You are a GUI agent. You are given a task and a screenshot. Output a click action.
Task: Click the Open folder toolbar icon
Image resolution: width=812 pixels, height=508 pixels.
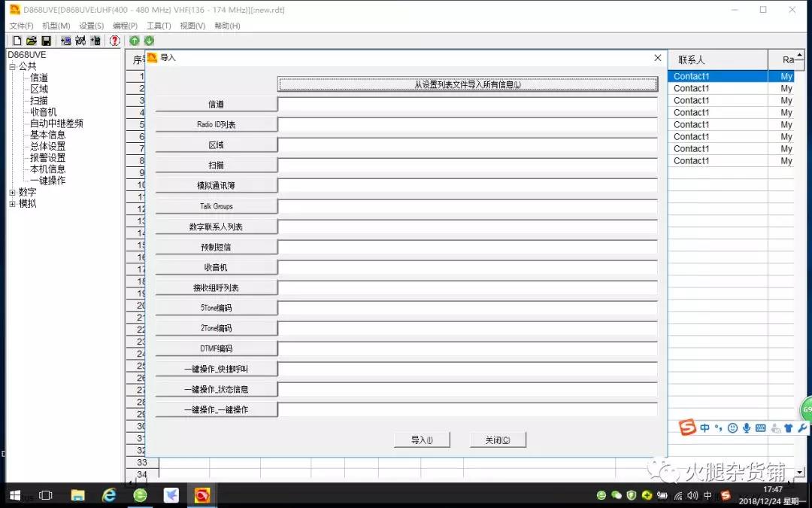tap(32, 41)
